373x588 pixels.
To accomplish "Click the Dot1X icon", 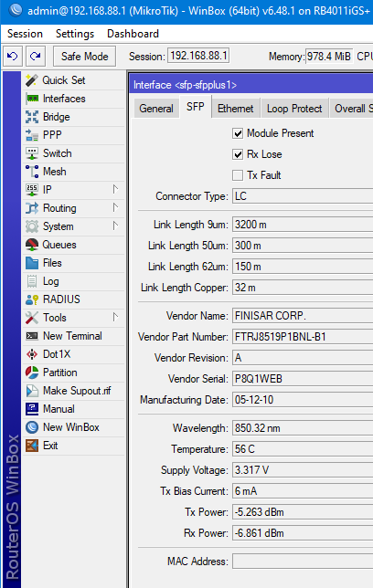I will (32, 354).
